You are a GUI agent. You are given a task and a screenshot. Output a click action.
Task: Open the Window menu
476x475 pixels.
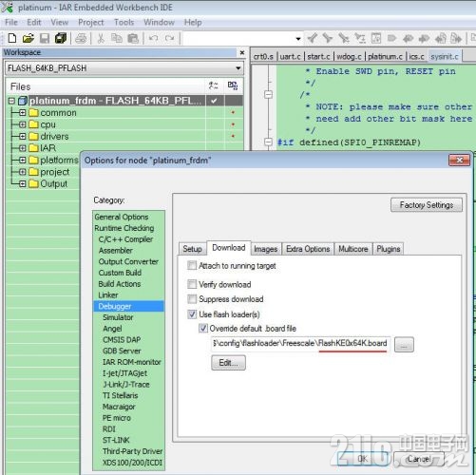click(x=159, y=23)
